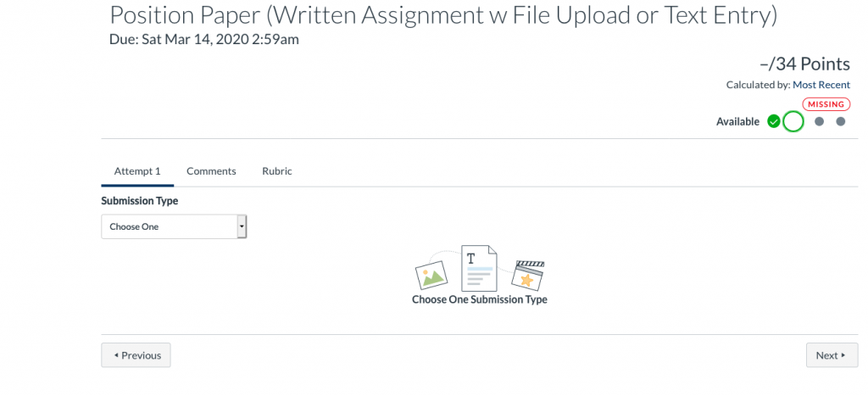Open the Comments tab
Image resolution: width=868 pixels, height=396 pixels.
[x=211, y=170]
